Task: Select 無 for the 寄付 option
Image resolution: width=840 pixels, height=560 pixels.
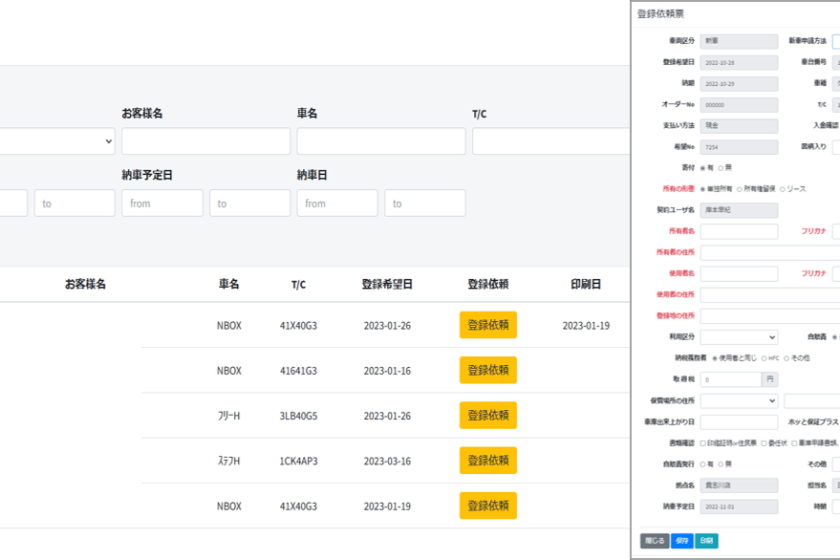Action: [x=723, y=167]
